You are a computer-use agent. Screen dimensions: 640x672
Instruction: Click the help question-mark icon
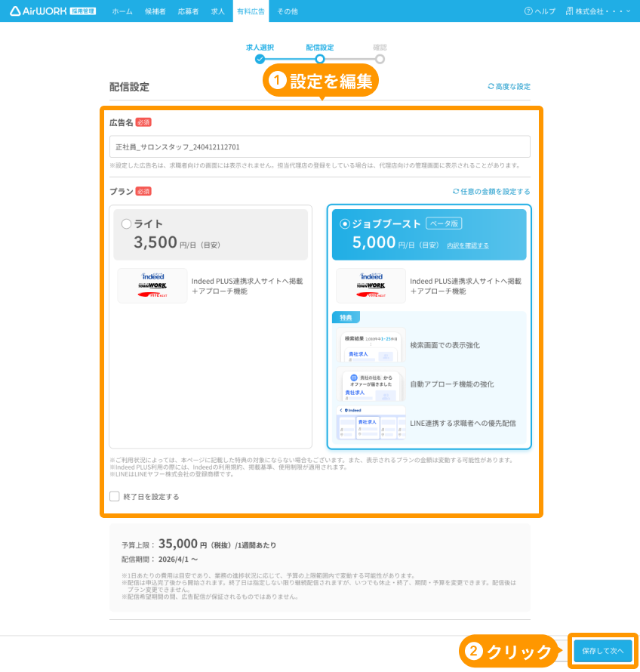pyautogui.click(x=528, y=11)
